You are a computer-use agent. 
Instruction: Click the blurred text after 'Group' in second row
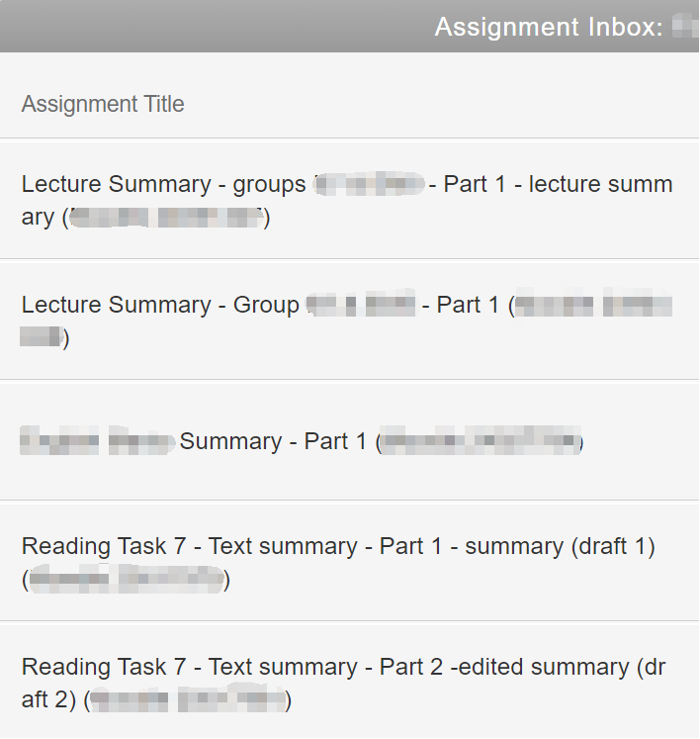pos(360,305)
